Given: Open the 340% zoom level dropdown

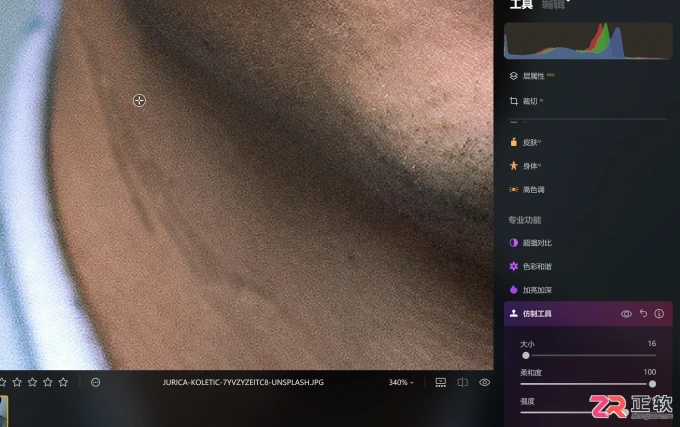Looking at the screenshot, I should pyautogui.click(x=401, y=382).
